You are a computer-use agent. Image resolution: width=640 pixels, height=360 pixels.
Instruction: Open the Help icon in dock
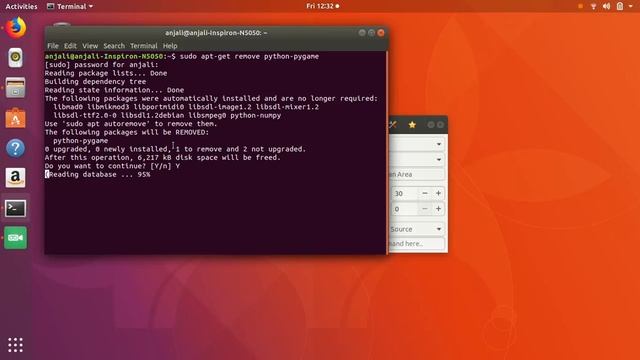tap(16, 148)
